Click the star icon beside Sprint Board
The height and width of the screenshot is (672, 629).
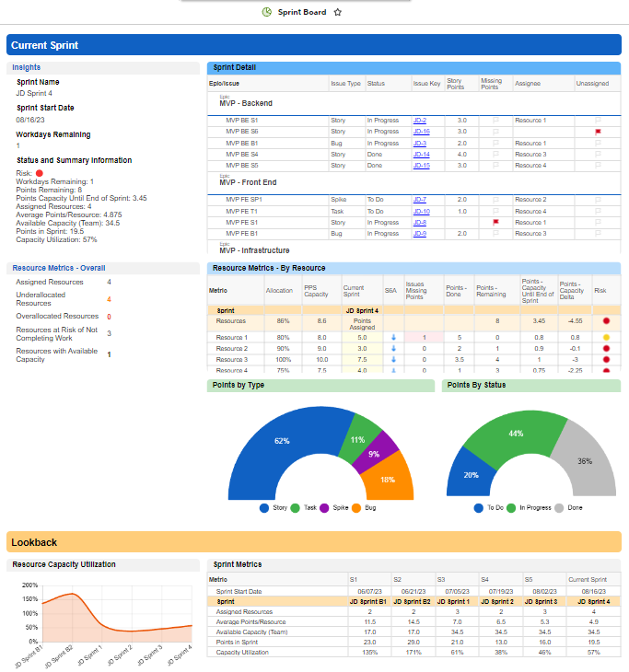338,12
